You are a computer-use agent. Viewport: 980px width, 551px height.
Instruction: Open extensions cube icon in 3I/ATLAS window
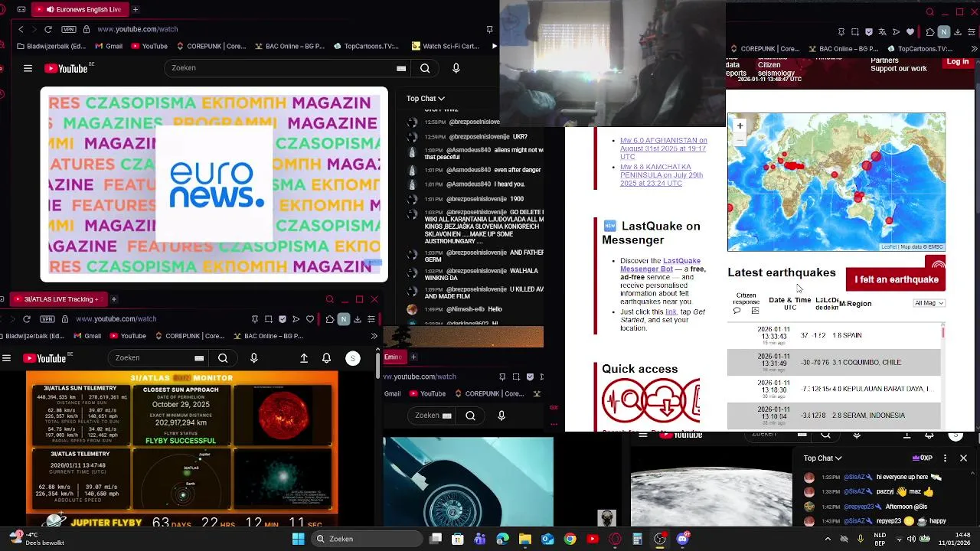tap(329, 319)
